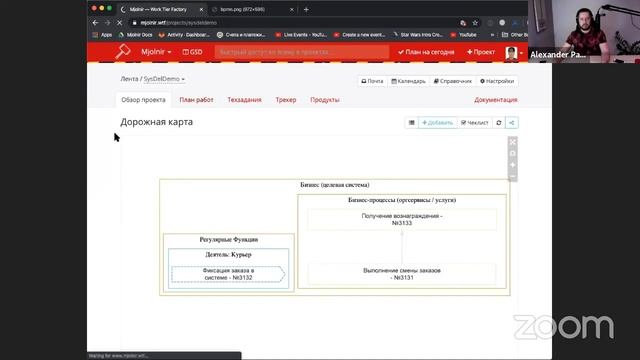640x360 pixels.
Task: Click the translate icon in address bar
Action: coord(463,23)
